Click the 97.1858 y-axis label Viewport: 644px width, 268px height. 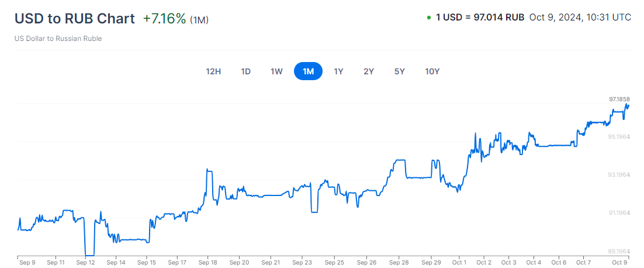click(x=619, y=99)
